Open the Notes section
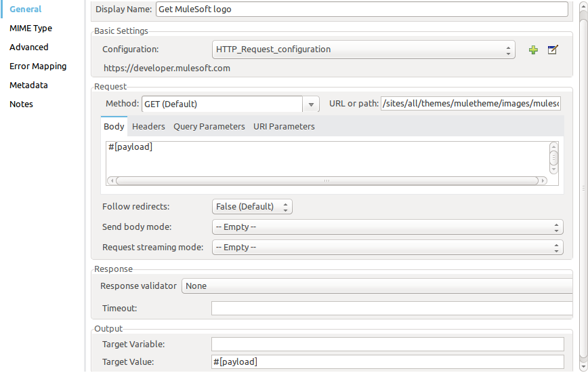Screen dimensions: 588x373 21,104
